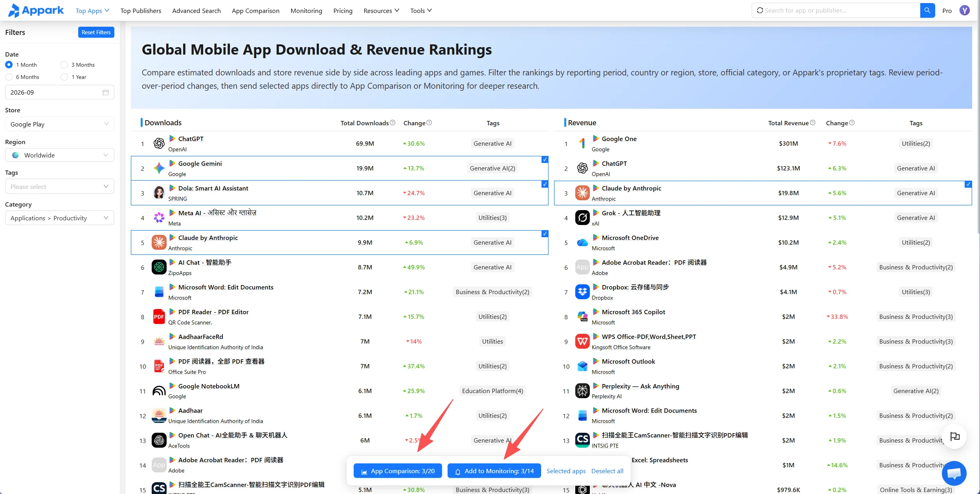Click Add to Monitoring: 3/14 button
The height and width of the screenshot is (494, 980).
tap(494, 471)
